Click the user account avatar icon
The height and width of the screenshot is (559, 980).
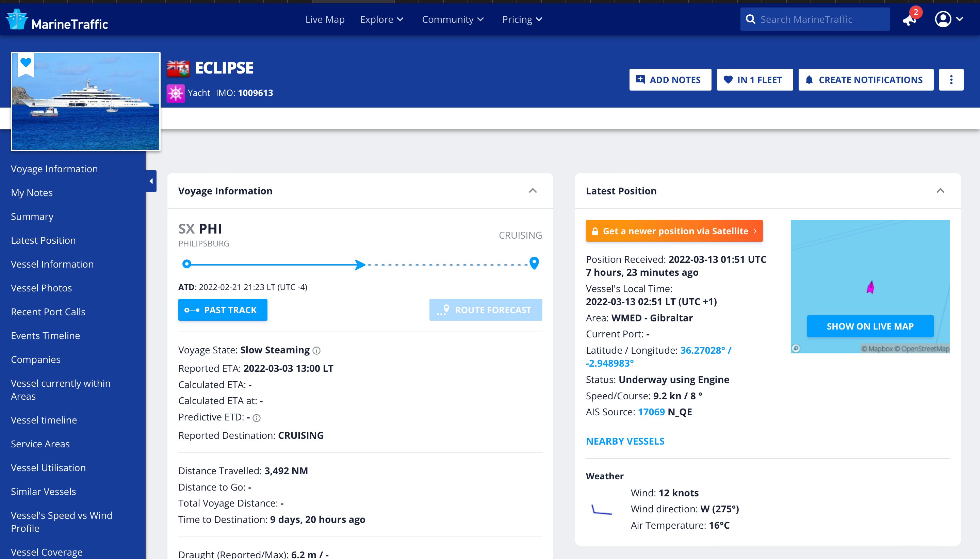[943, 19]
